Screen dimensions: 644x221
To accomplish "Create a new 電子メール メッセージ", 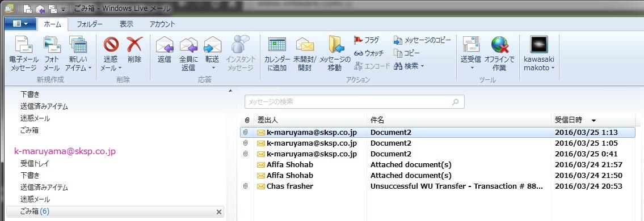I will coord(24,54).
